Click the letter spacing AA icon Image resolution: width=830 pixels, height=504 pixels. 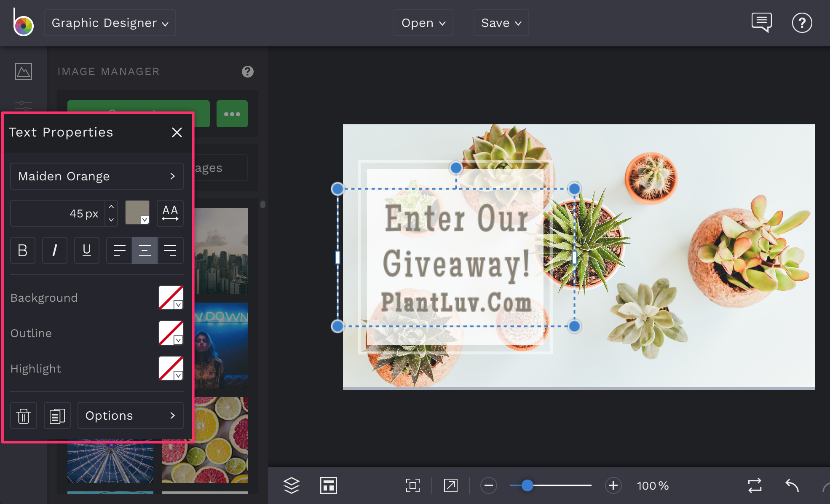click(170, 213)
